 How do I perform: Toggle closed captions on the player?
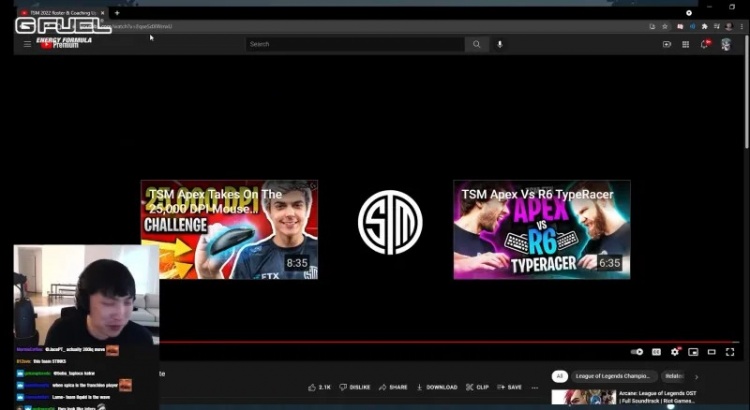click(656, 352)
